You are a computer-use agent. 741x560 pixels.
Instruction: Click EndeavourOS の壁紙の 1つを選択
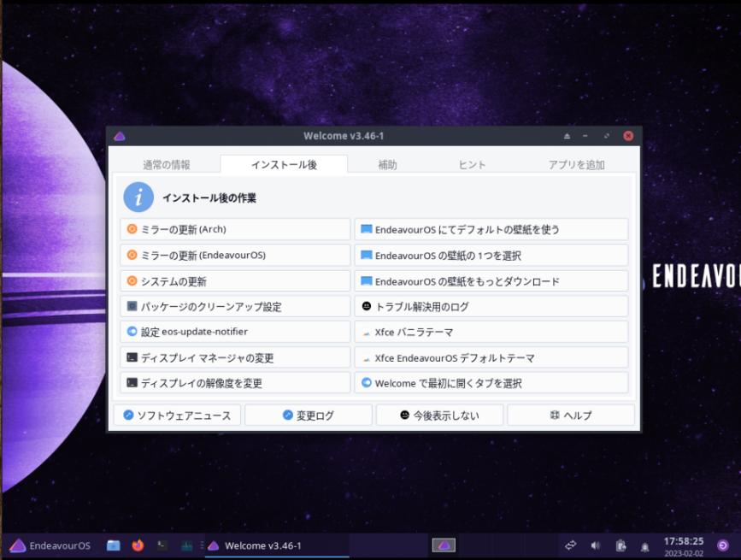[x=491, y=255]
